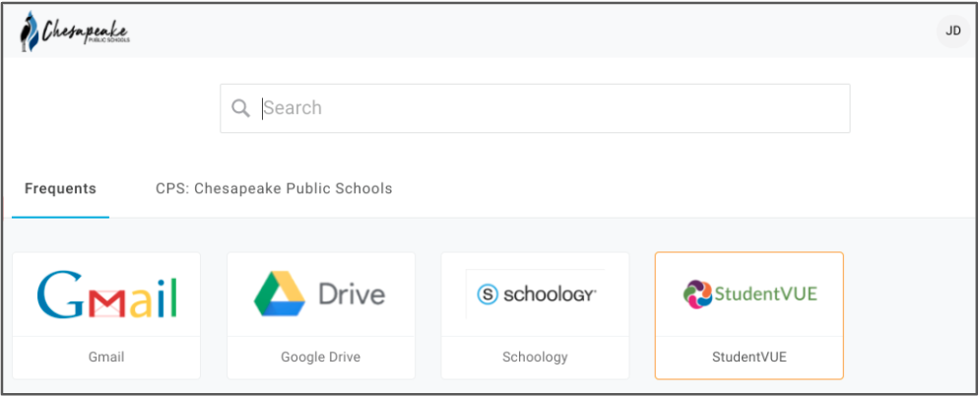This screenshot has height=396, width=980.
Task: Launch the Schoology logo image
Action: click(536, 295)
